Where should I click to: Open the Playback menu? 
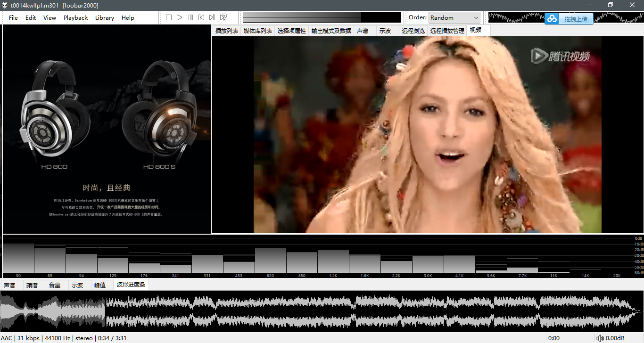[x=75, y=17]
